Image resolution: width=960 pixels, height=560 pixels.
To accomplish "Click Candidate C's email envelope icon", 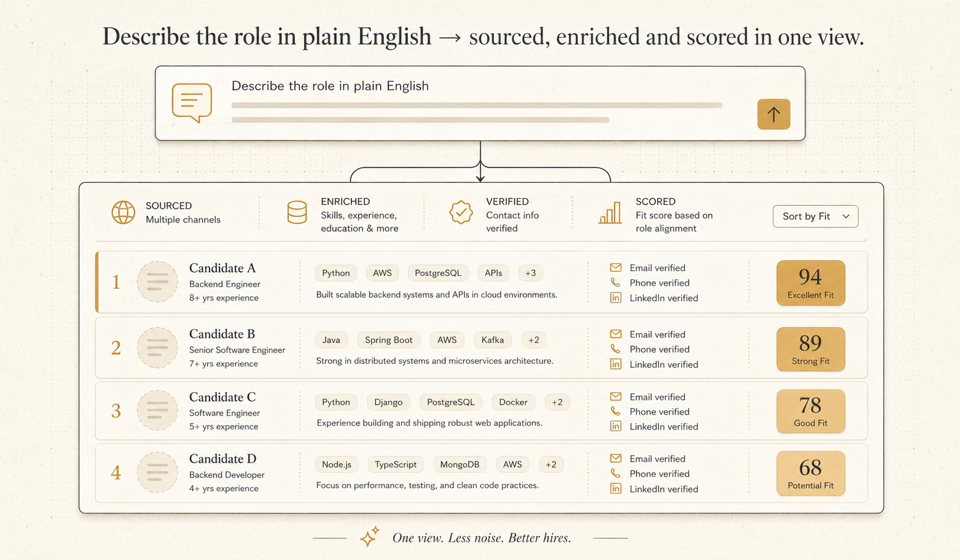I will (616, 397).
